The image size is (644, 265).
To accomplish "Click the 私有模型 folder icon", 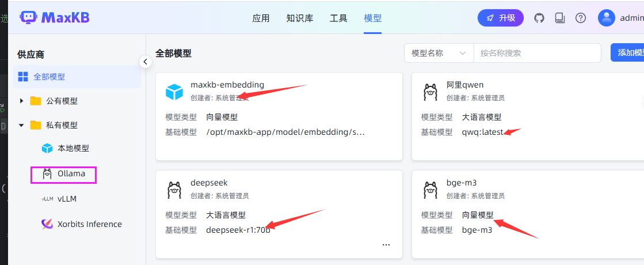I will 36,125.
